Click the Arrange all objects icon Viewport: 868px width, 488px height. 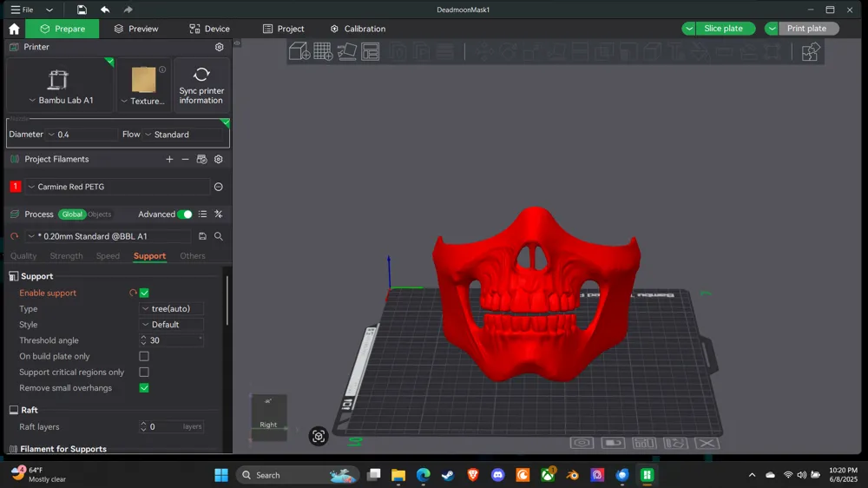pyautogui.click(x=371, y=51)
